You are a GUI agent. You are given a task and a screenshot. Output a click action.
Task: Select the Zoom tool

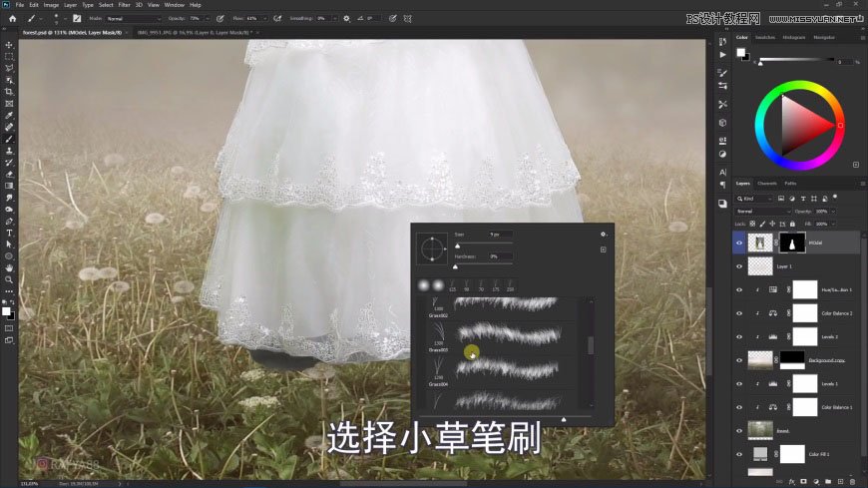(9, 279)
